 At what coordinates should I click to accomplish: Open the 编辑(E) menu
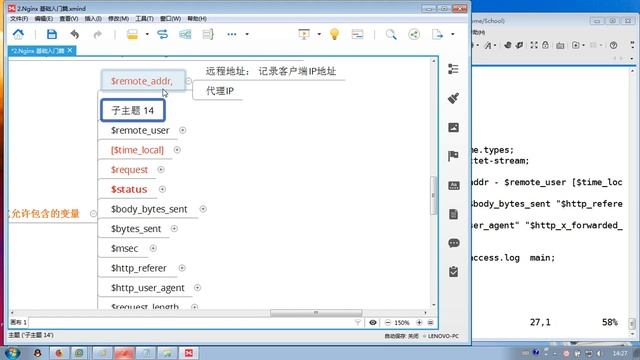click(44, 19)
